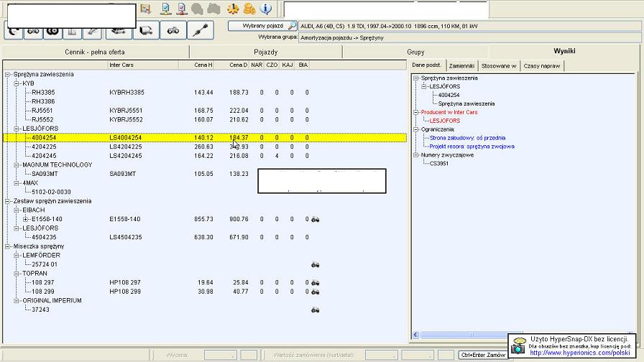The image size is (644, 362).
Task: Collapse the TOPRAN manufacturer node
Action: 17,274
